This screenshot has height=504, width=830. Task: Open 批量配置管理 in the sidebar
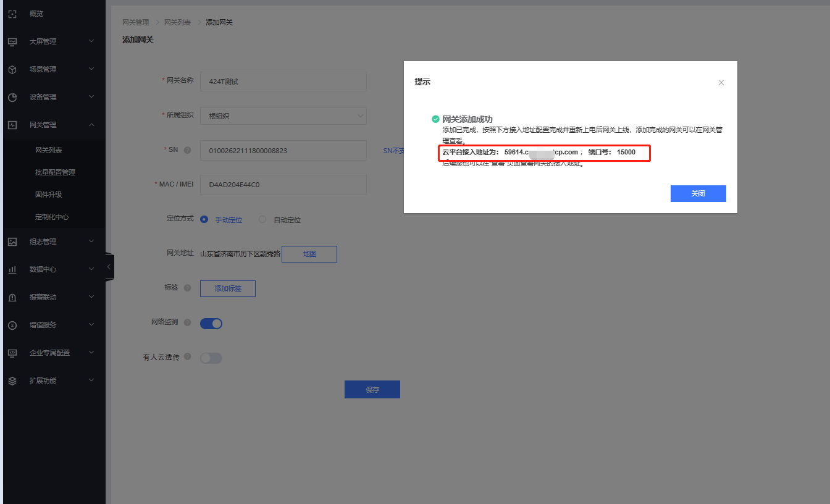56,172
